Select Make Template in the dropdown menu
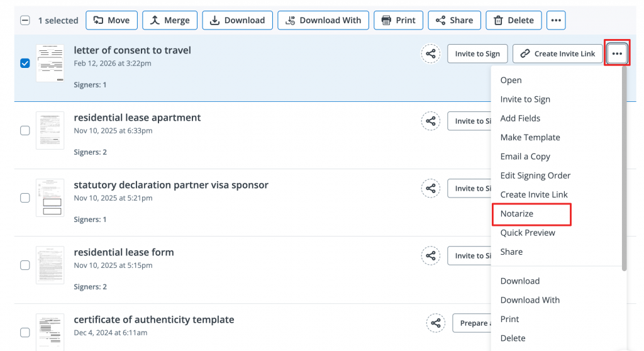 pos(530,137)
